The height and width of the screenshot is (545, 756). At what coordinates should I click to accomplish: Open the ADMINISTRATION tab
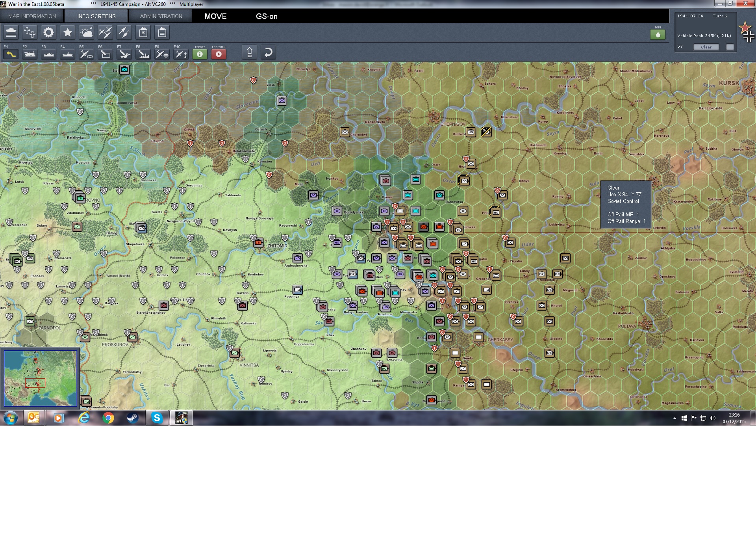161,16
